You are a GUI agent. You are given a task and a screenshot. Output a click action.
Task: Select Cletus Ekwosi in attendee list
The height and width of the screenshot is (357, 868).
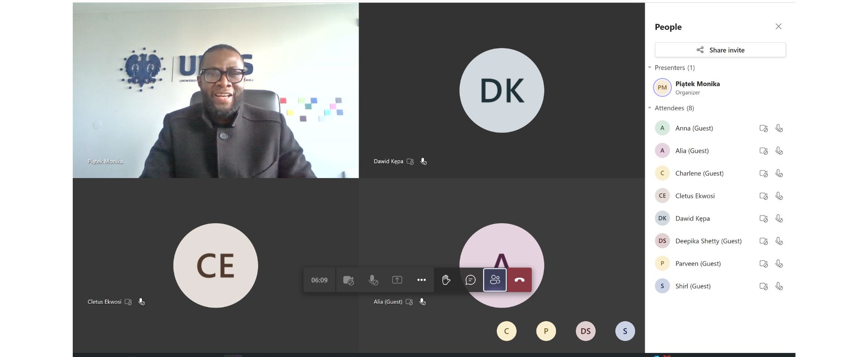[x=695, y=196]
